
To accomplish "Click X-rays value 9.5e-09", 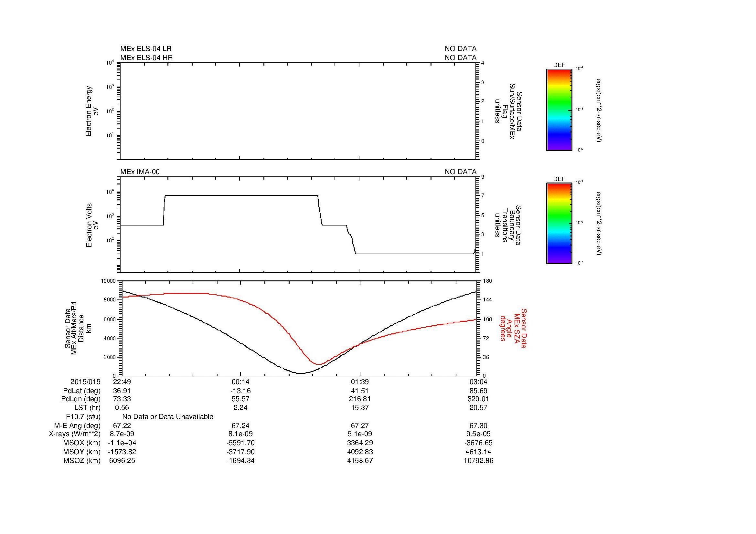I will pos(479,434).
